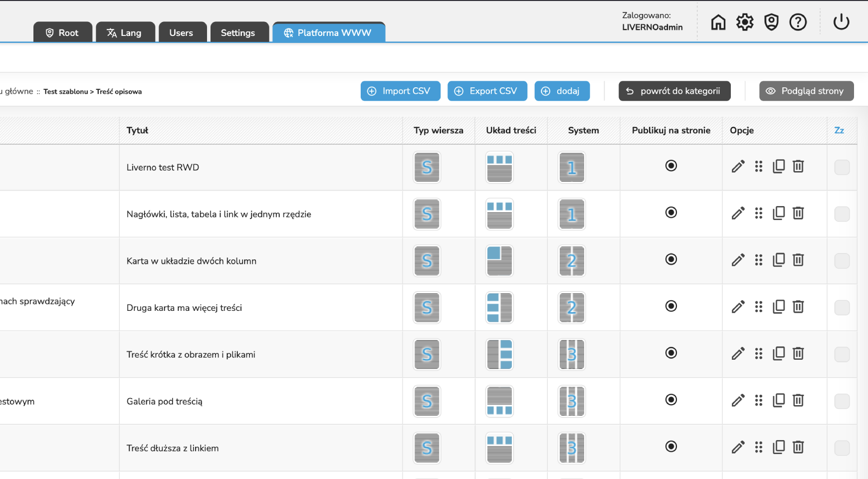This screenshot has height=479, width=868.
Task: Switch to the Lang tab
Action: 125,32
